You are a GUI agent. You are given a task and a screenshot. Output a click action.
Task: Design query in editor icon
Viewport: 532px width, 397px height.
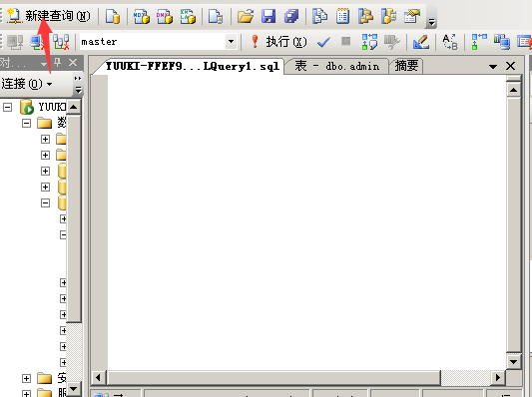click(421, 42)
